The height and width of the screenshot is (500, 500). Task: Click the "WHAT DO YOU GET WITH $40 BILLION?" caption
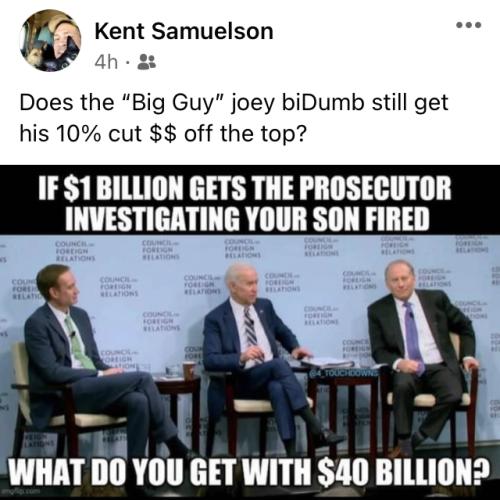[247, 473]
